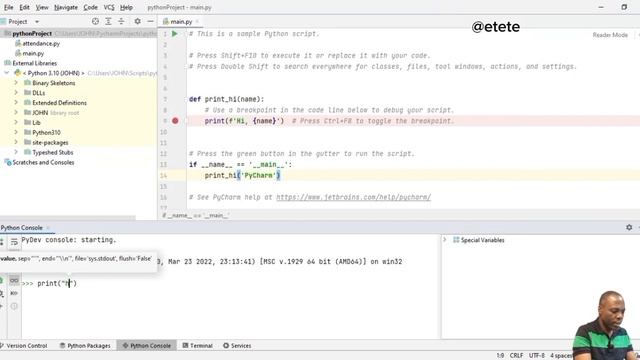Close the main.py editor tab
This screenshot has height=360, width=640.
point(197,22)
